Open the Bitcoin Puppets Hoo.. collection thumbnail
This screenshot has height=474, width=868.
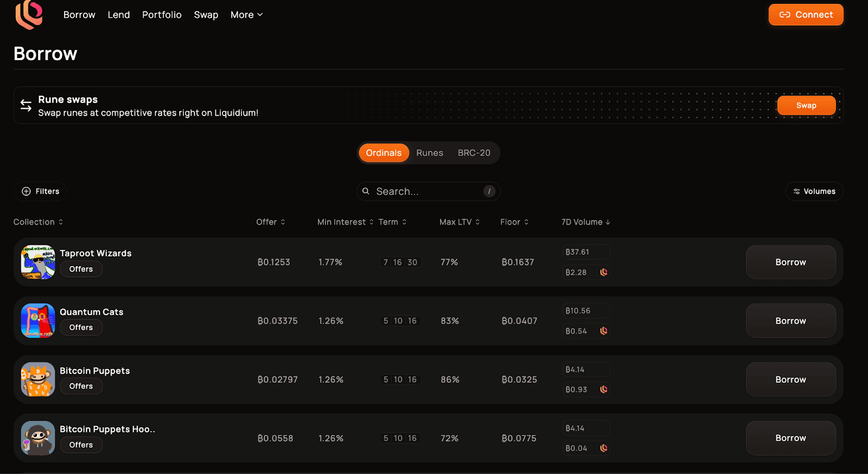click(x=38, y=438)
